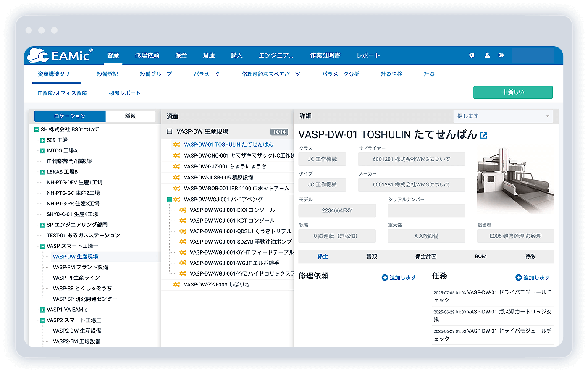Viewport: 588px width, 373px height.
Task: Click the plus icon to add a 任務
Action: coord(518,277)
